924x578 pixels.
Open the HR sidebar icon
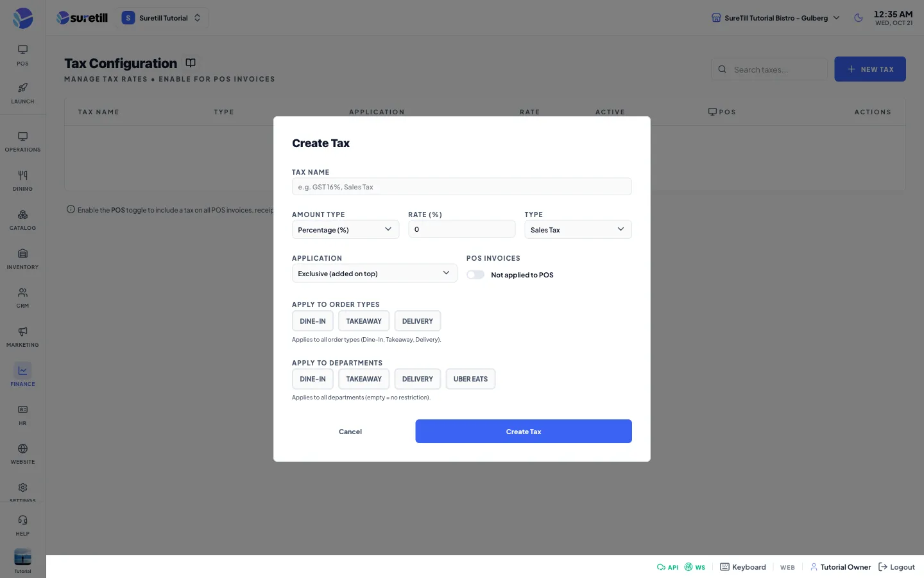(22, 410)
